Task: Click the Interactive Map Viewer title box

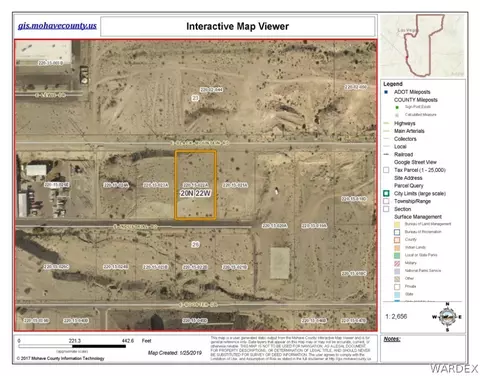Action: pos(238,26)
